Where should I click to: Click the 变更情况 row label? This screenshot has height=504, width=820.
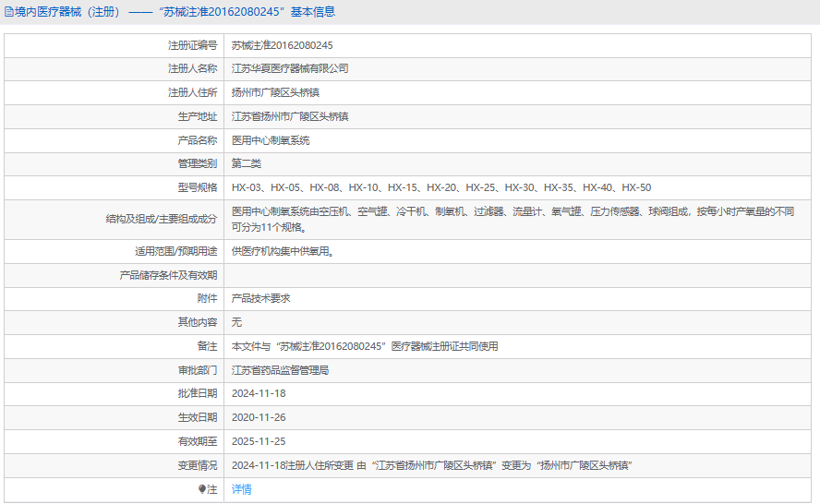click(x=198, y=466)
